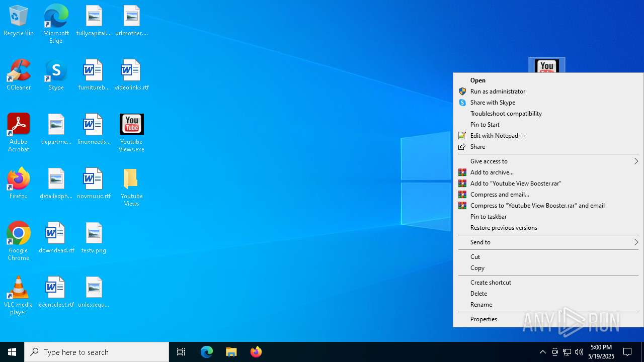644x362 pixels.
Task: Select the downdead.rtf document icon
Action: pyautogui.click(x=56, y=238)
